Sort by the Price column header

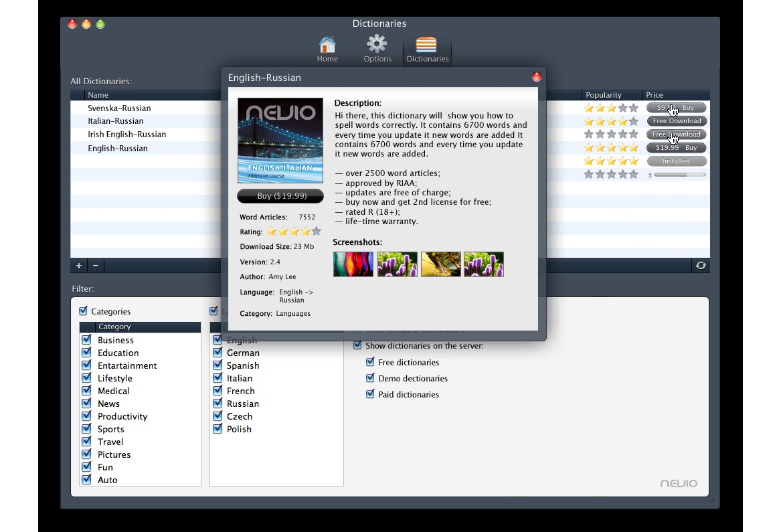(676, 95)
